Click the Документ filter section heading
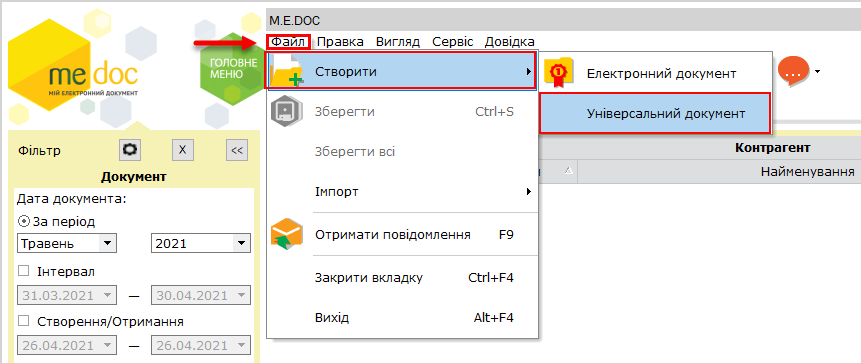861x363 pixels. (134, 177)
